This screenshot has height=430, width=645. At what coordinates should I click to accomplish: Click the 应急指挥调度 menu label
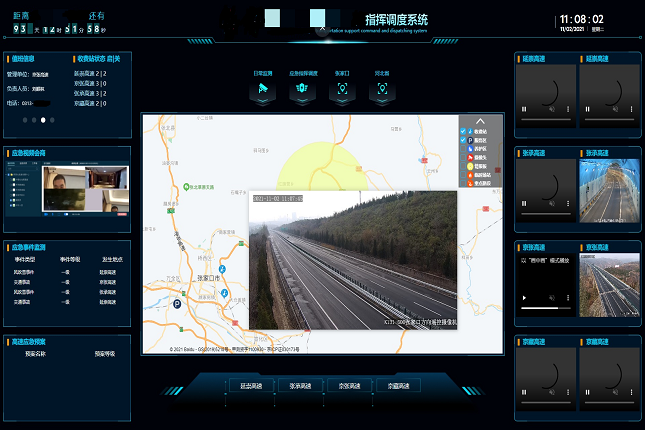pyautogui.click(x=303, y=73)
